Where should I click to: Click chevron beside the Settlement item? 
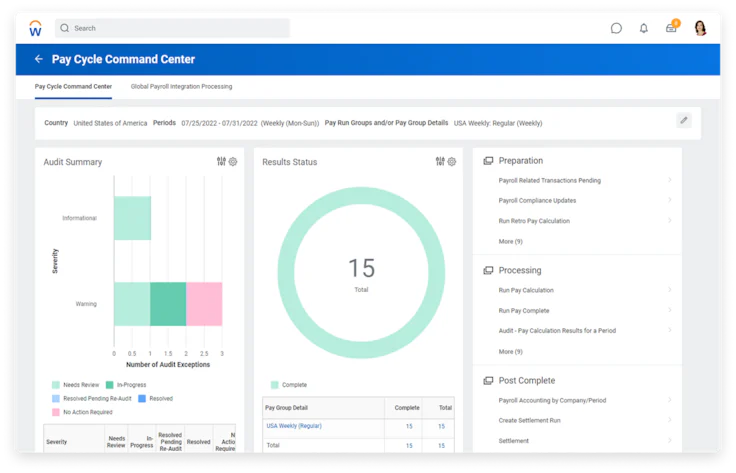pyautogui.click(x=669, y=441)
